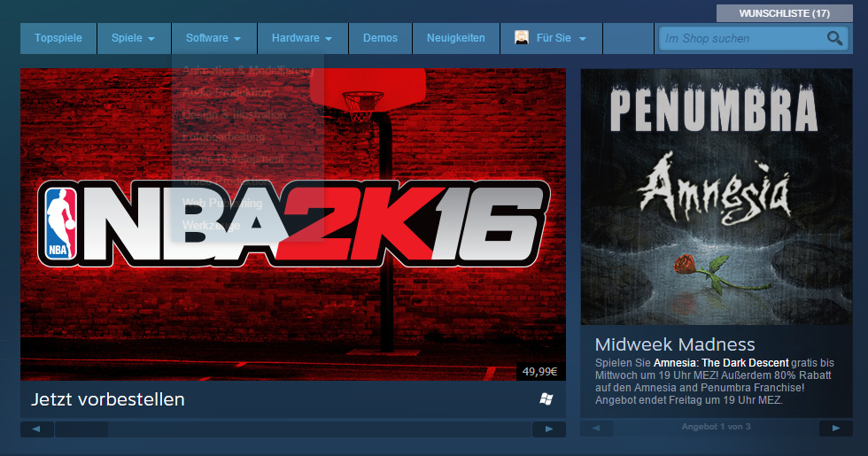
Task: Click the user avatar next to Für Sie
Action: (x=522, y=37)
